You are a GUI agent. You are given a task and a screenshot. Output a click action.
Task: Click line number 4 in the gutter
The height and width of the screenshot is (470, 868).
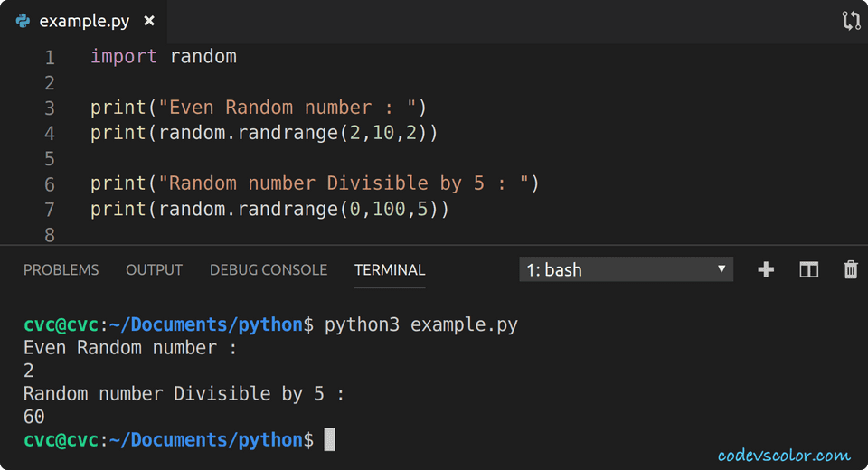tap(49, 134)
